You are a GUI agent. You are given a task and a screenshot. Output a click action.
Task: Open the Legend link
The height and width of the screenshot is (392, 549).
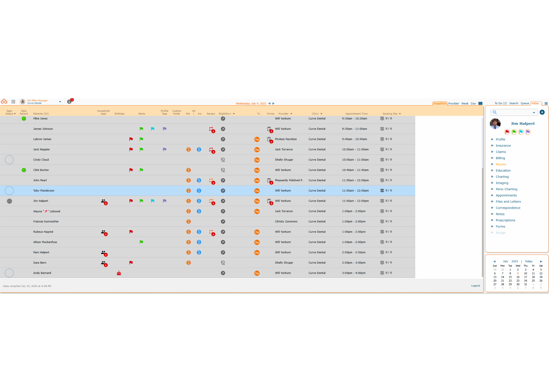point(476,286)
